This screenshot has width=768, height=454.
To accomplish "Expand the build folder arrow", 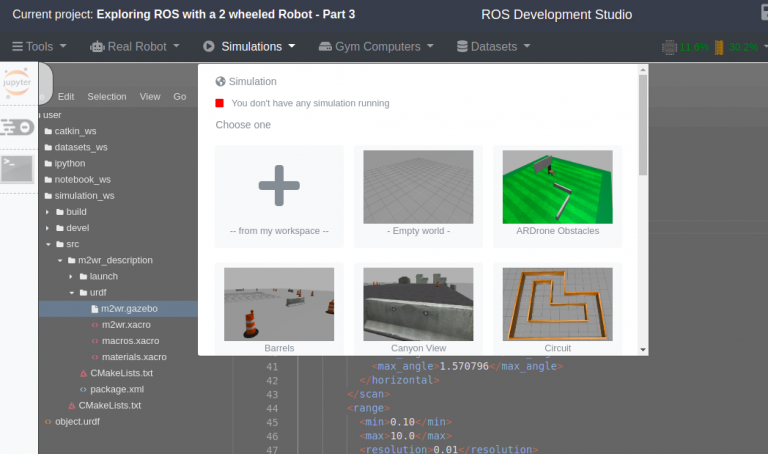I will click(48, 212).
